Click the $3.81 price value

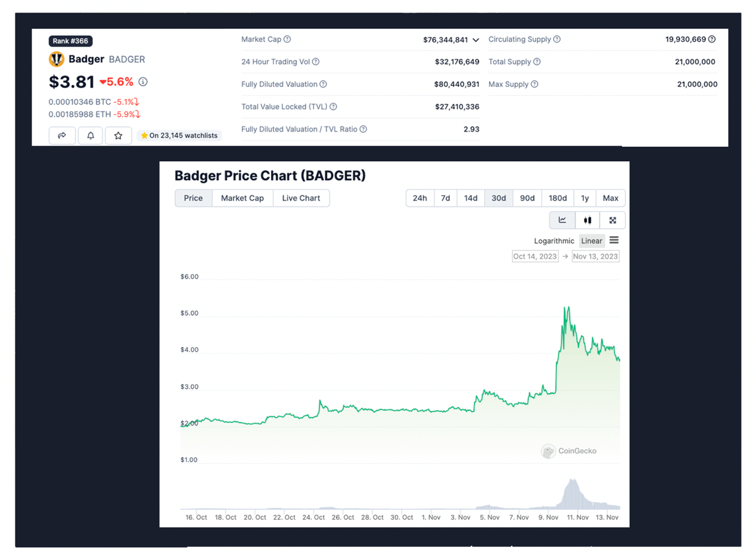pos(72,82)
